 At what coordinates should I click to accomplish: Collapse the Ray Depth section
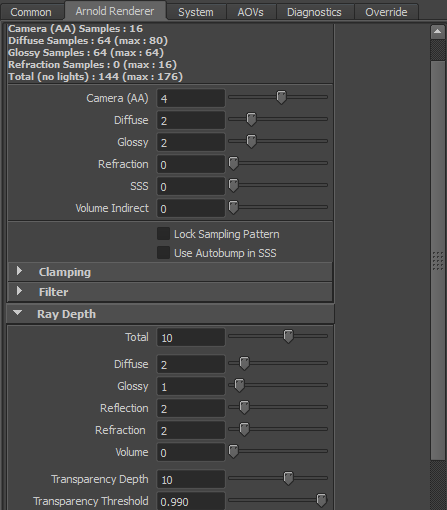170,314
